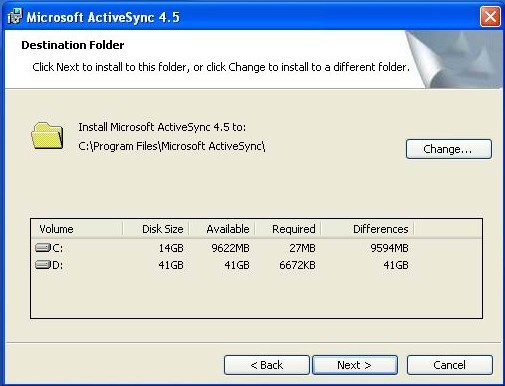Screen dimensions: 505x386
Task: Click the 6672KB required cell
Action: click(x=297, y=265)
